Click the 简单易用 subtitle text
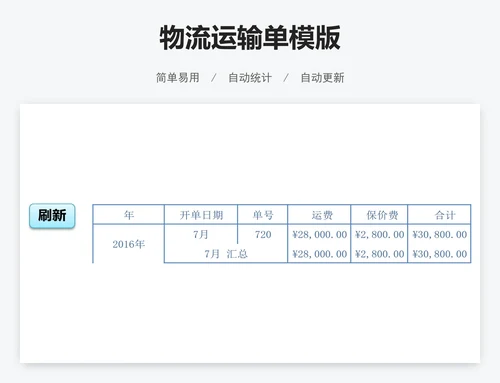 coord(178,78)
